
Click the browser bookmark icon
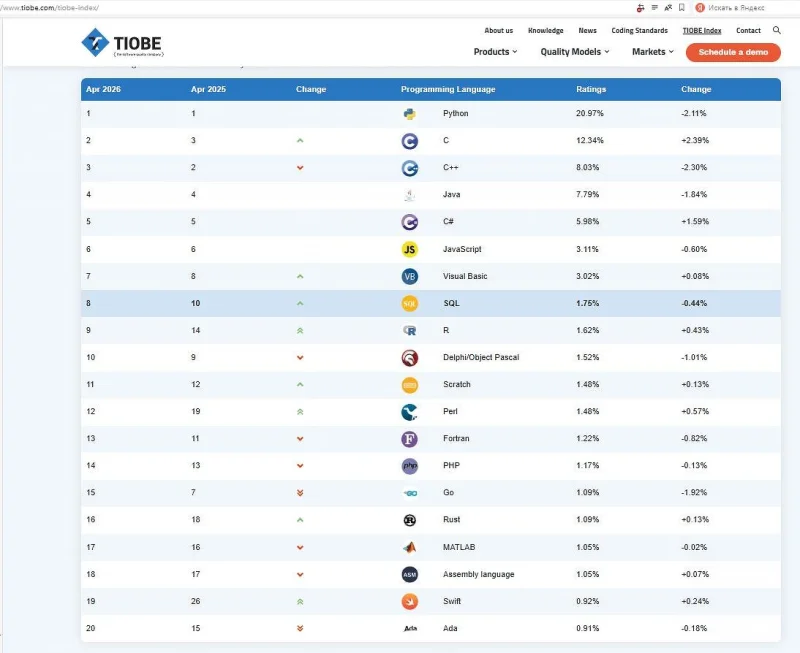click(682, 7)
